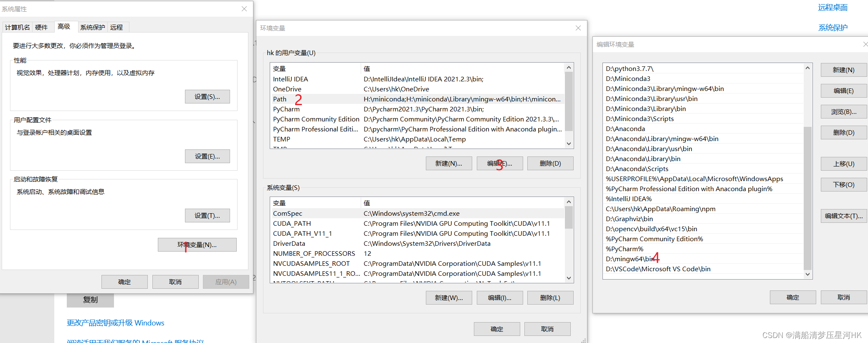Close the 环境变量 dialog
Image resolution: width=868 pixels, height=343 pixels.
[x=578, y=28]
